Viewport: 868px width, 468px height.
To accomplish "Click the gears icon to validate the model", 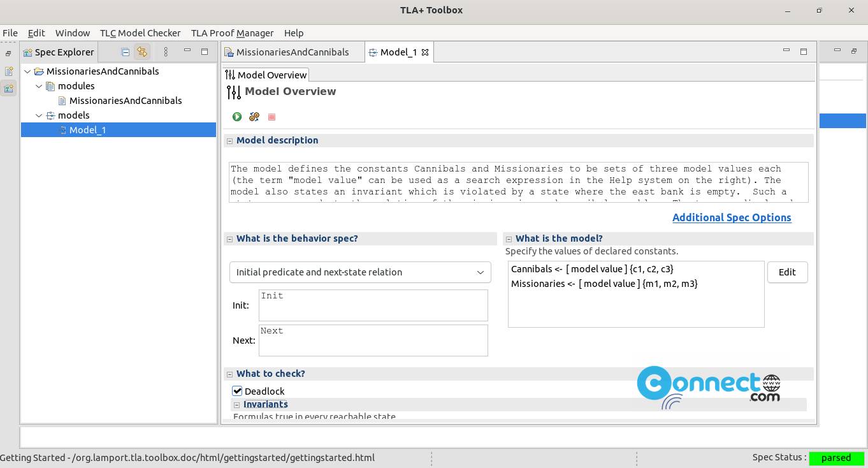I will click(x=254, y=117).
